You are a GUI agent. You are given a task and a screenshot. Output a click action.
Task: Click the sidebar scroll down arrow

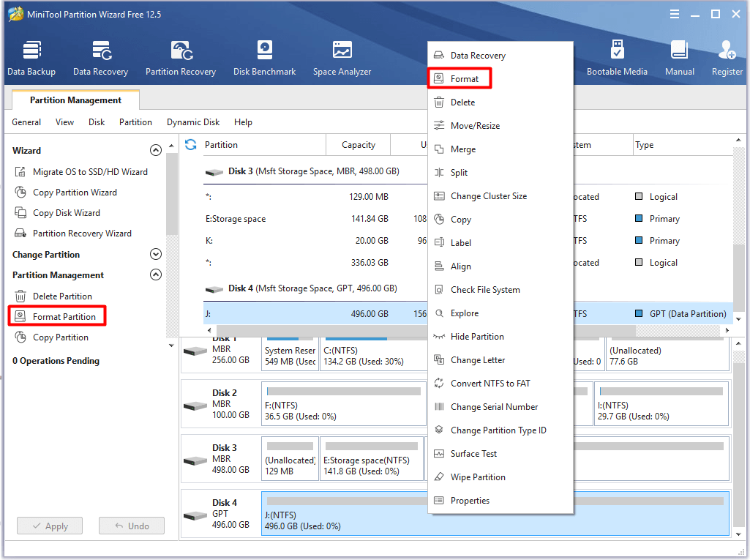[x=171, y=346]
